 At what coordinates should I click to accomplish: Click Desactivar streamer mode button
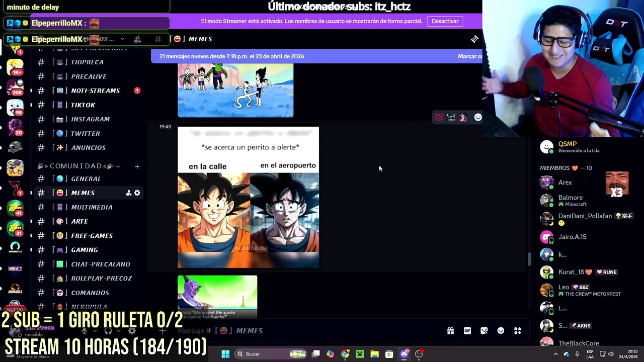pyautogui.click(x=445, y=21)
